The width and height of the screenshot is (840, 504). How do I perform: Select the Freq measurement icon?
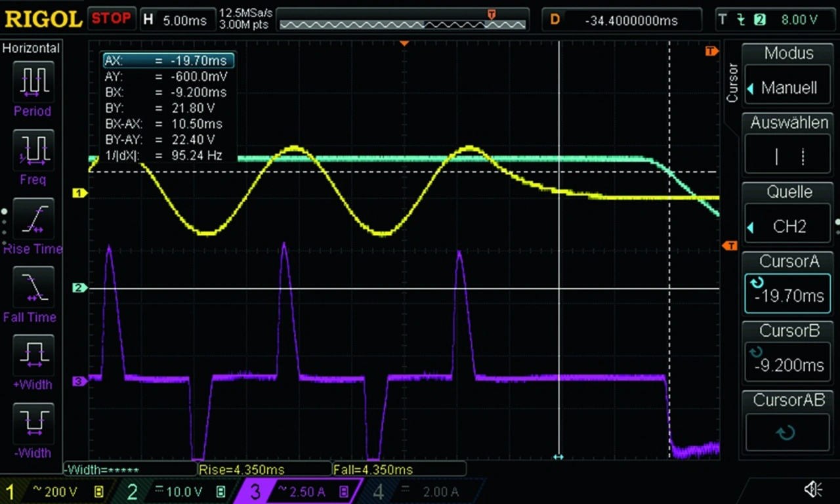[x=32, y=151]
